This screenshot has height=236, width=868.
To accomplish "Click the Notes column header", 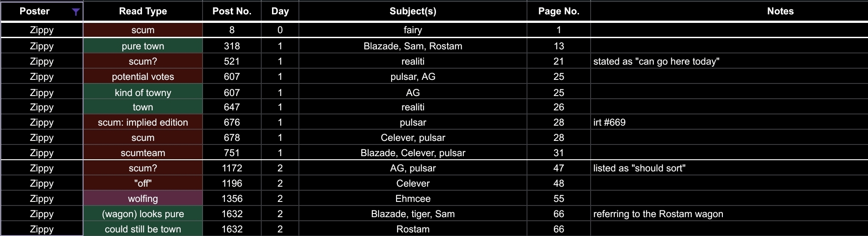I will pyautogui.click(x=780, y=11).
